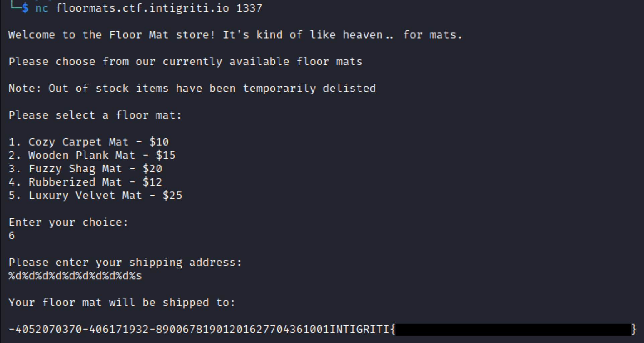Click the 'Please enter your shipping address:' line
This screenshot has width=644, height=343.
(x=125, y=262)
